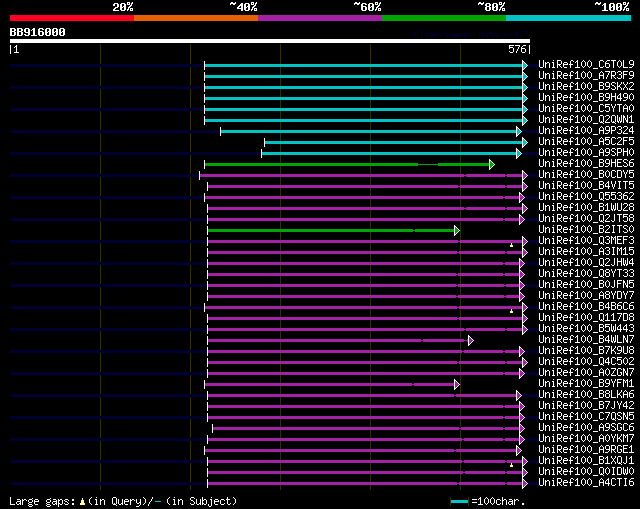Click the cyan ~100% identity legend segment
640x509 pixels.
coord(568,18)
